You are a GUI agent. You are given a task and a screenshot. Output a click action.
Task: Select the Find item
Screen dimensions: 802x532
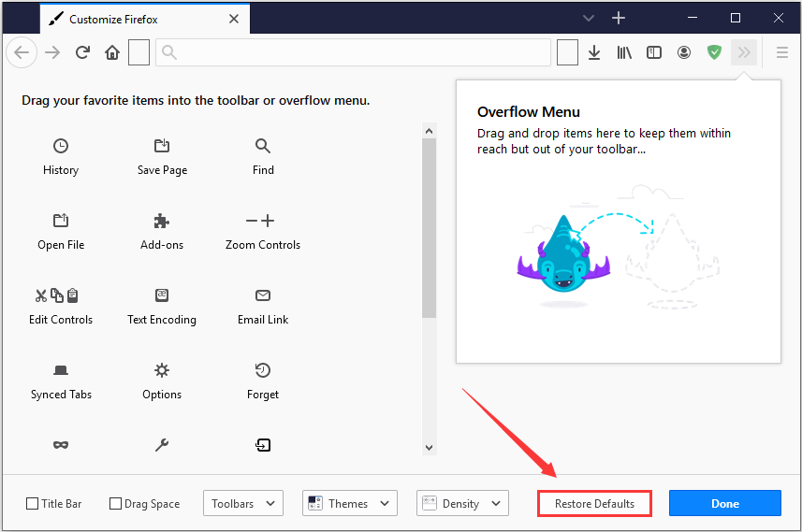pos(263,157)
